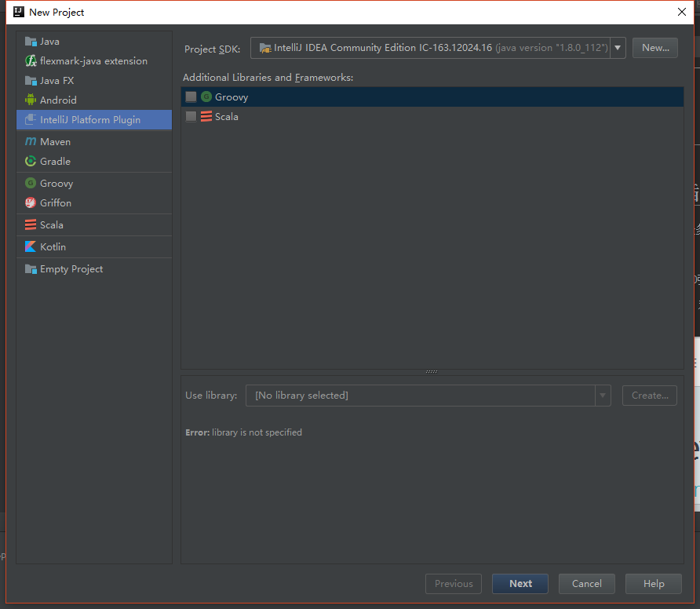The height and width of the screenshot is (609, 700).
Task: Enable the Scala framework checkbox
Action: point(191,116)
